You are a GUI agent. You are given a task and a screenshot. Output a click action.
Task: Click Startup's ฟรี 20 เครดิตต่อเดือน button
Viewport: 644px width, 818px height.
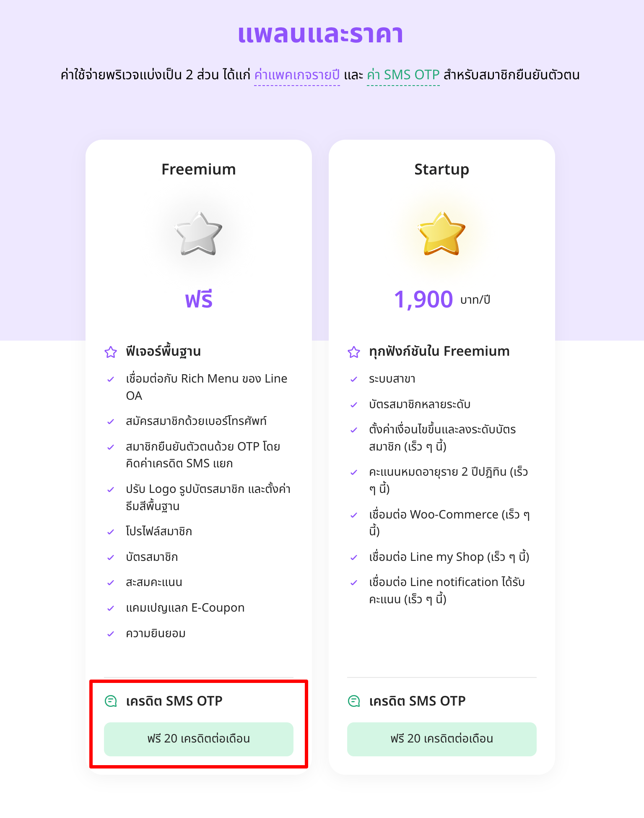(x=442, y=739)
